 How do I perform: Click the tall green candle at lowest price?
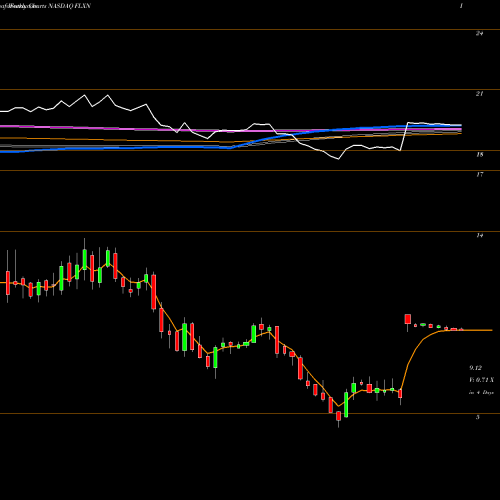pos(346,404)
